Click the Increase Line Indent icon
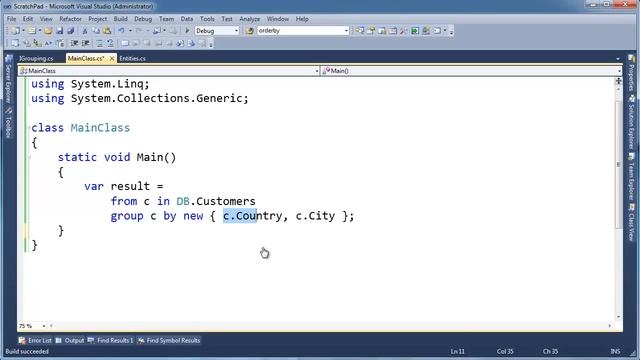This screenshot has height=360, width=640. click(x=86, y=43)
